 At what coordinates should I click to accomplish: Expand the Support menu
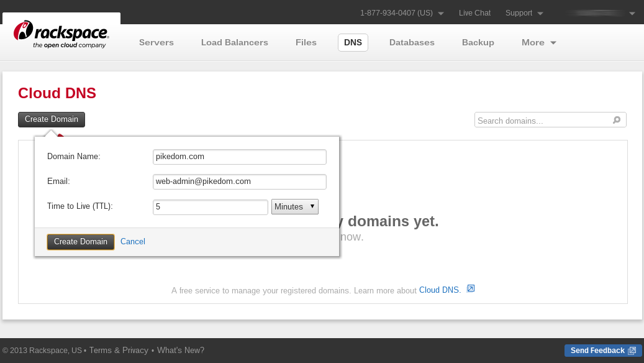[x=524, y=13]
